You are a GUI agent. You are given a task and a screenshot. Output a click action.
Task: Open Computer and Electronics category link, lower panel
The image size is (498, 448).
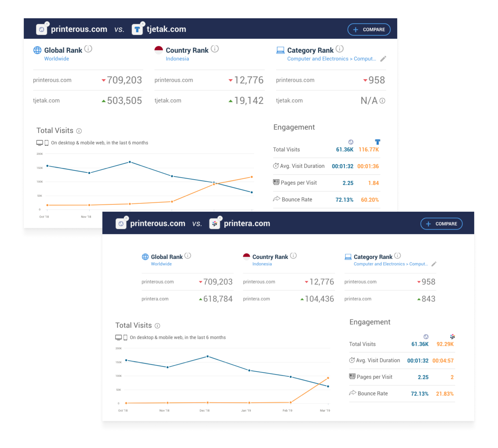390,264
